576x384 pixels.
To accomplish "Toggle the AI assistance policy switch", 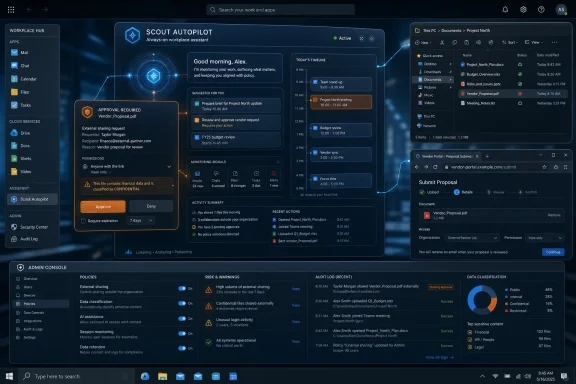I will point(182,319).
